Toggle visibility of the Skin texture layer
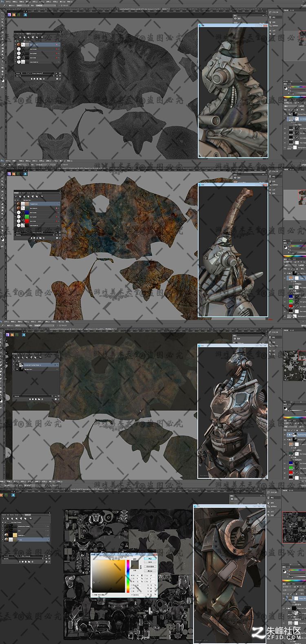306x644 pixels. (15, 208)
